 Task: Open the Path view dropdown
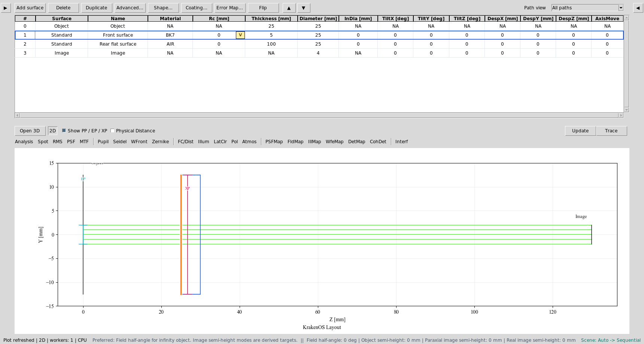(x=587, y=8)
